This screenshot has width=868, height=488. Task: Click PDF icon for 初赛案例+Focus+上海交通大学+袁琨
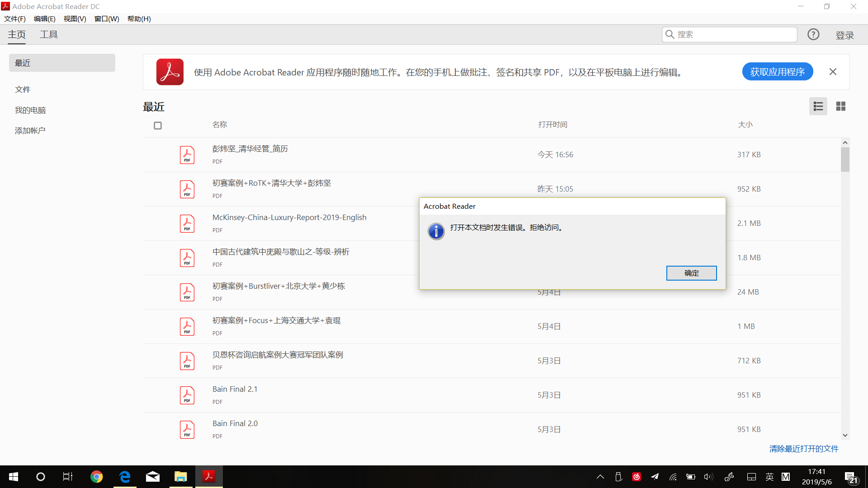pyautogui.click(x=187, y=326)
